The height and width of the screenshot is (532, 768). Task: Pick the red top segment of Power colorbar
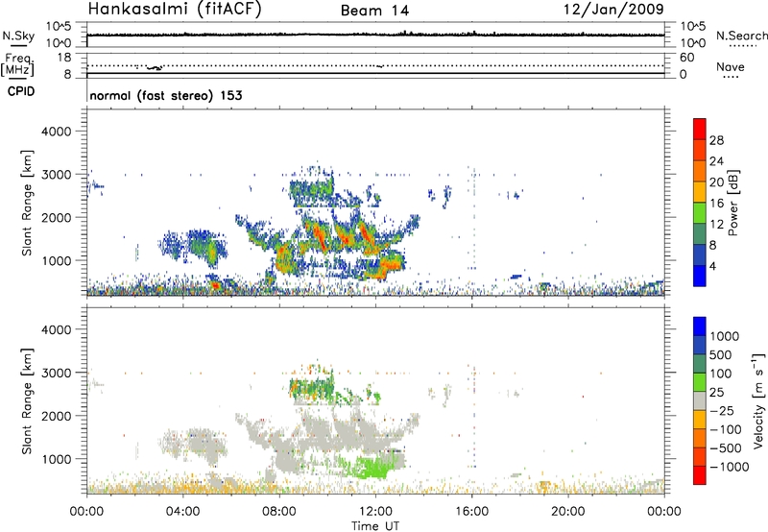coord(700,130)
